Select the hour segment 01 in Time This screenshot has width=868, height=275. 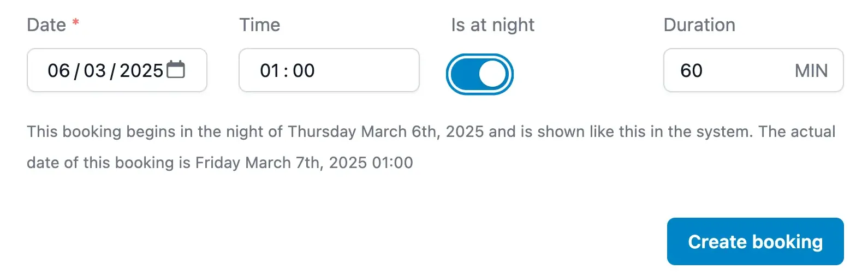coord(270,70)
